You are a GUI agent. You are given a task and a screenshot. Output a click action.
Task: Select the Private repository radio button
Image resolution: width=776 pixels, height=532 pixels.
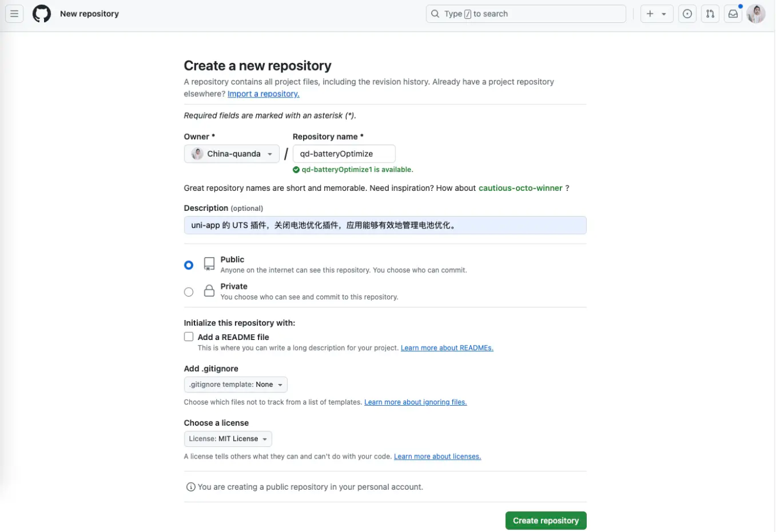(x=189, y=292)
